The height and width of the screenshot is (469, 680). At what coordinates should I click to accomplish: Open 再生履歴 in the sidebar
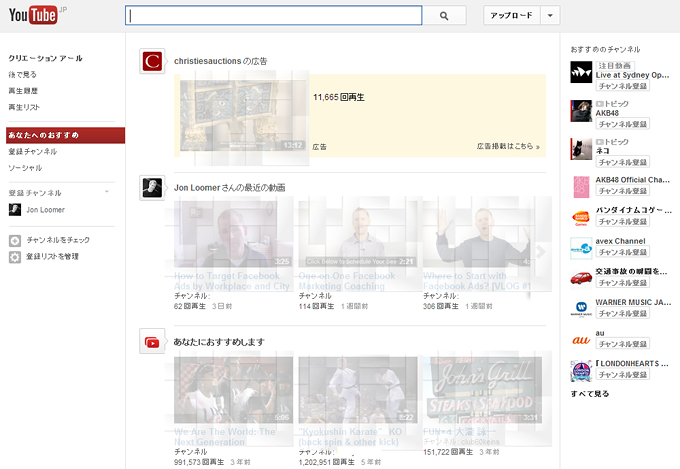tap(23, 91)
